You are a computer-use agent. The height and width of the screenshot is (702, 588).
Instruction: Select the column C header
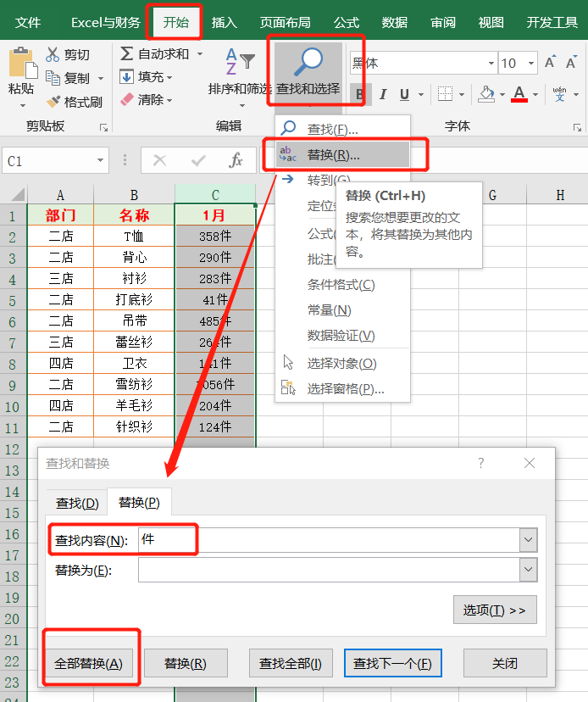point(215,195)
